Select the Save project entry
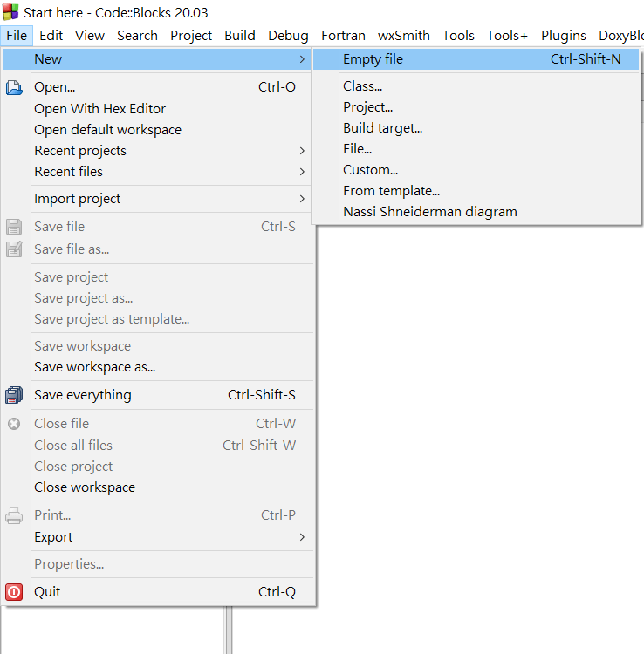 click(157, 277)
